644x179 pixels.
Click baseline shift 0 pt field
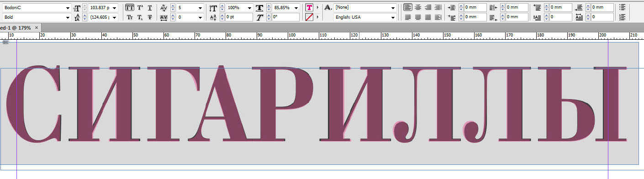pyautogui.click(x=238, y=17)
